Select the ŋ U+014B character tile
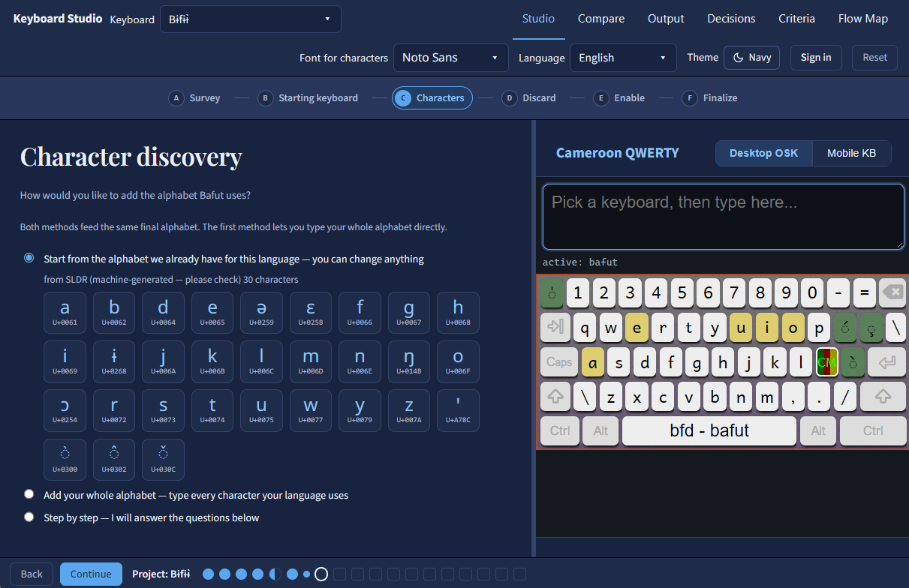The height and width of the screenshot is (588, 909). pyautogui.click(x=409, y=361)
